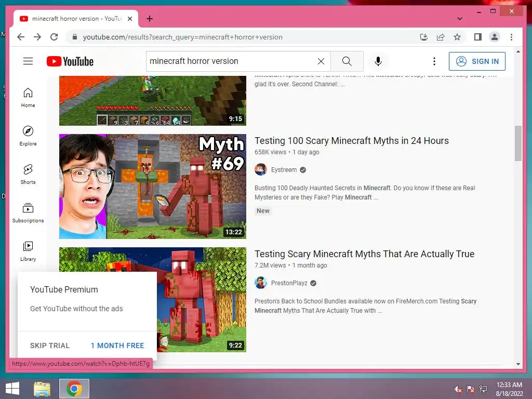Screen dimensions: 532x399
Task: Share this page via the share icon
Action: (x=441, y=37)
